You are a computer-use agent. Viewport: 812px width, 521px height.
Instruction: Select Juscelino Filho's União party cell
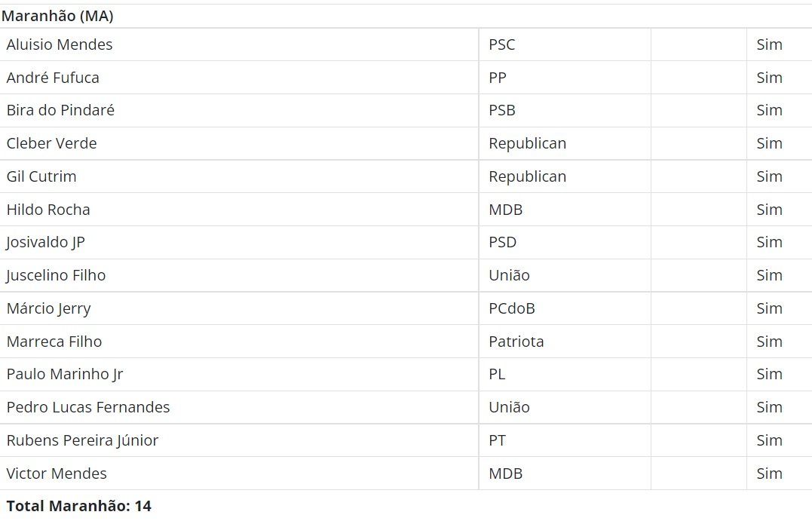coord(565,275)
